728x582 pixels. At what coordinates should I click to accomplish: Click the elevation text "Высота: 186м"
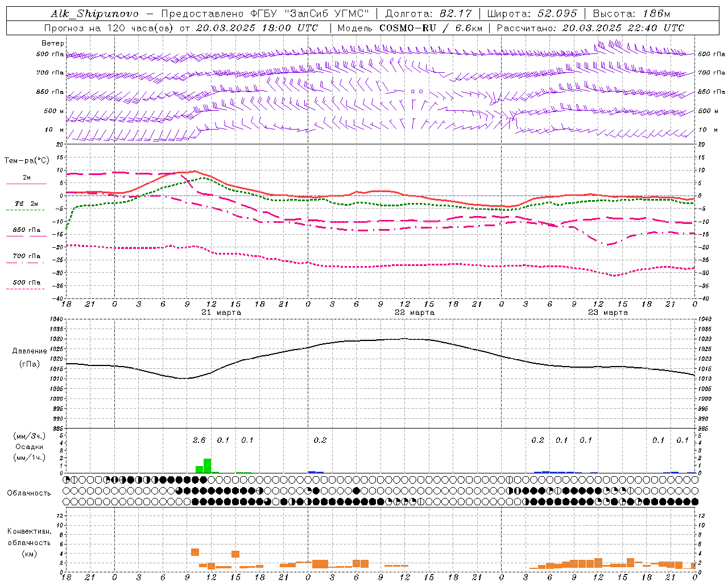tap(631, 14)
